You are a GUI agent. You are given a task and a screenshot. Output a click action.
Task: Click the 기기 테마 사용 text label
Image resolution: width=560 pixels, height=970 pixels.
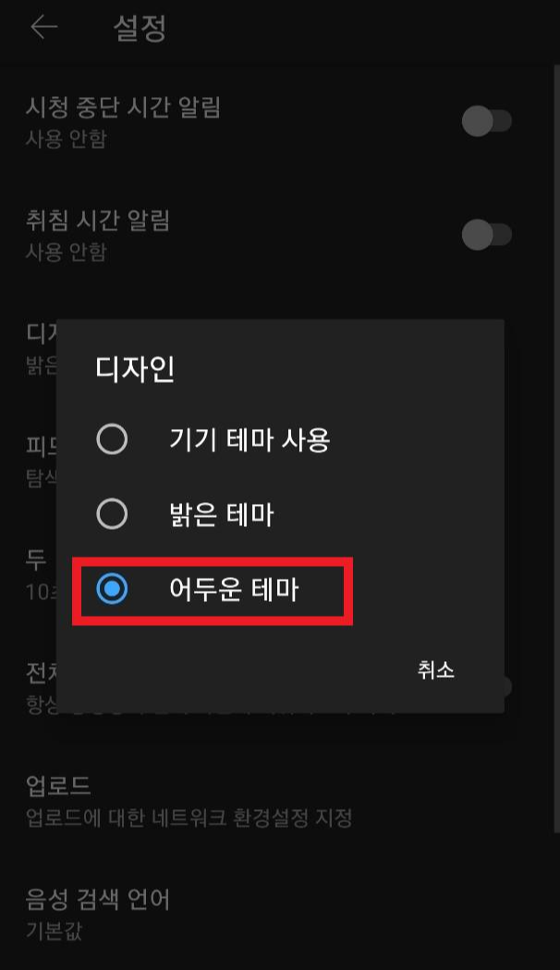click(x=250, y=440)
